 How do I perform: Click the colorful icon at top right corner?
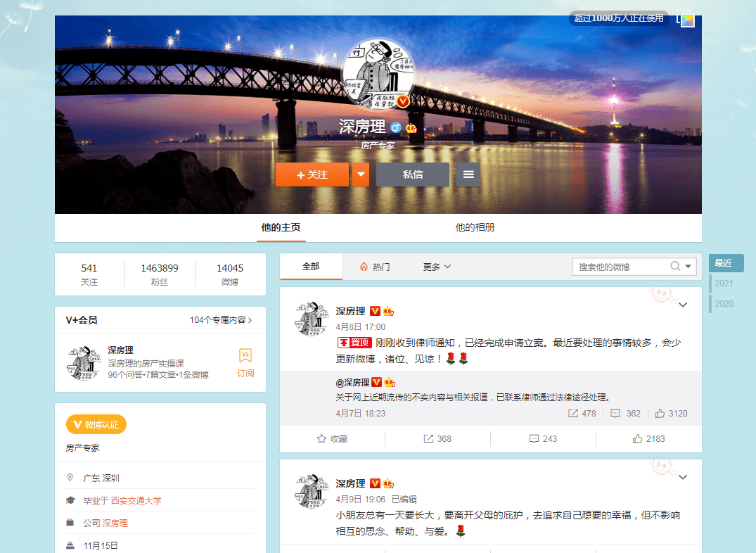tap(686, 19)
